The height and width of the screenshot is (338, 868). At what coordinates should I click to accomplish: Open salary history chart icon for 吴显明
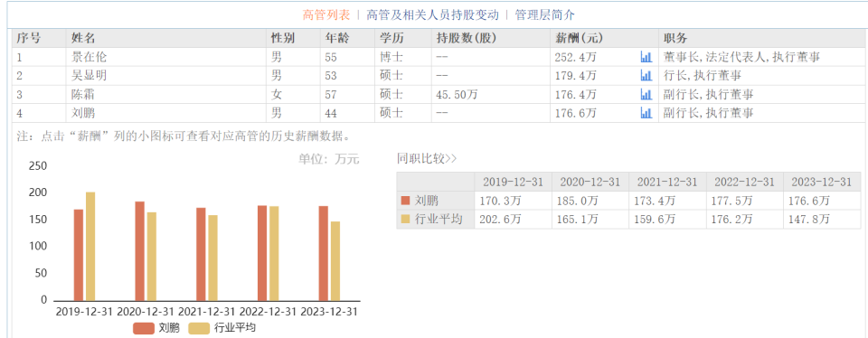[x=646, y=76]
